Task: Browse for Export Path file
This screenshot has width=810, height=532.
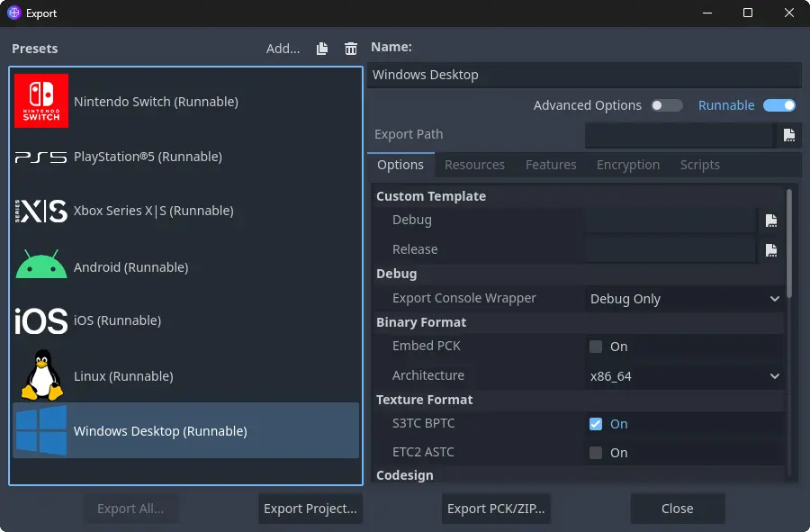Action: (788, 135)
